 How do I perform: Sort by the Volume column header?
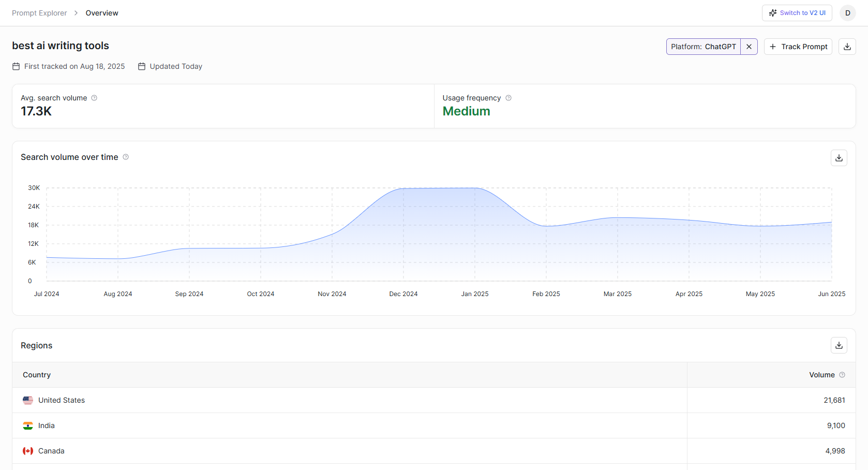(821, 375)
